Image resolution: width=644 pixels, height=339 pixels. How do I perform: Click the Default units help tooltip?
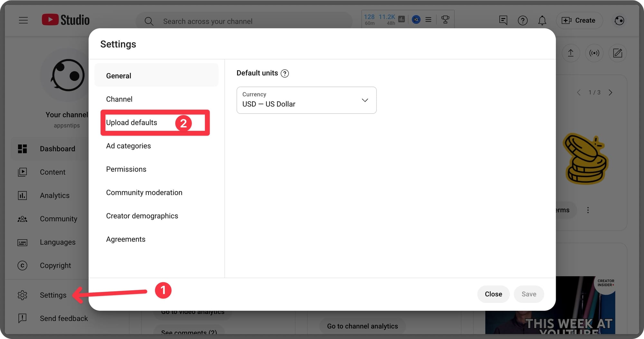(x=285, y=73)
